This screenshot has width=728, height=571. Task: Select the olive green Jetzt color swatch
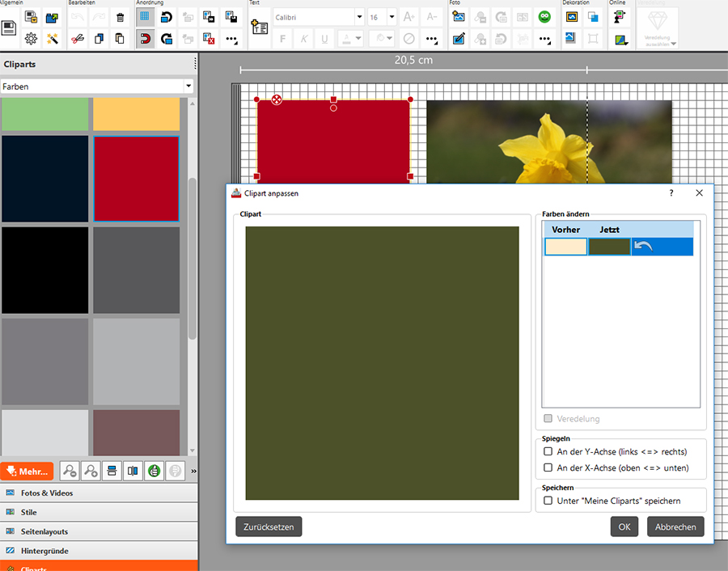(x=609, y=246)
